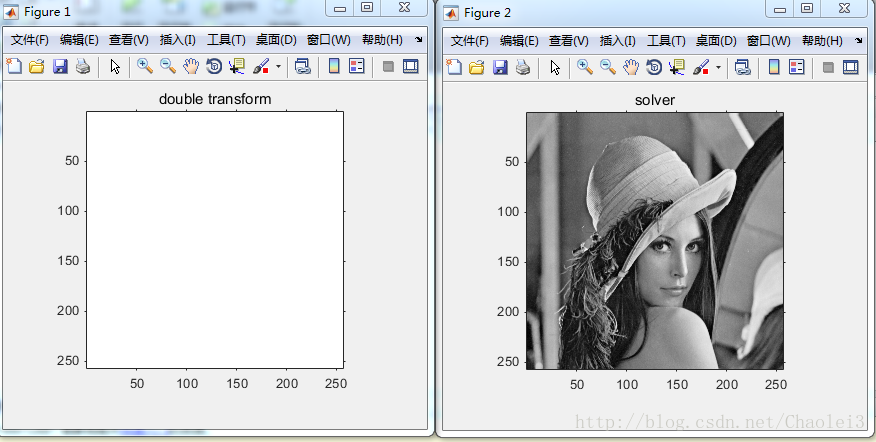Click dock arrow in Figure 1 menu bar
876x442 pixels.
click(419, 40)
